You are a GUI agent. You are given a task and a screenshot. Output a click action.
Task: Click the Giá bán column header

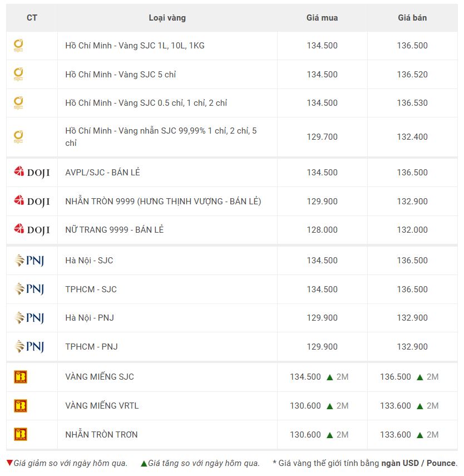[x=412, y=18]
